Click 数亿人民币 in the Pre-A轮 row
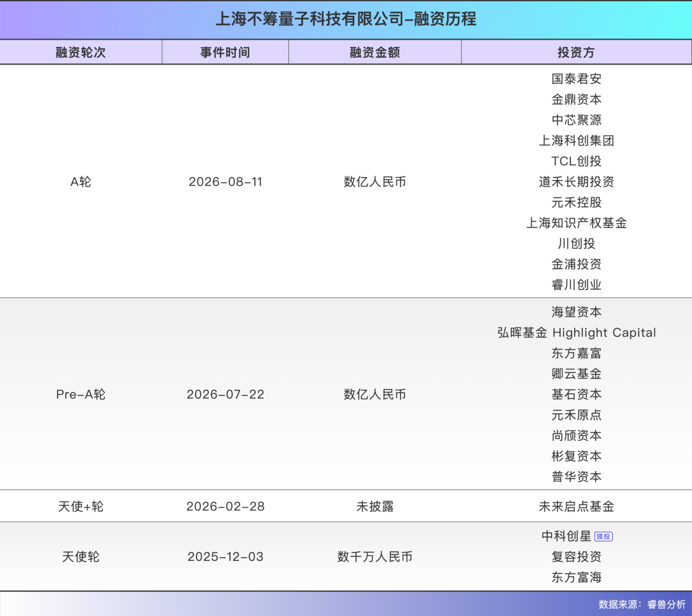Screen dimensions: 692x616 click(375, 394)
